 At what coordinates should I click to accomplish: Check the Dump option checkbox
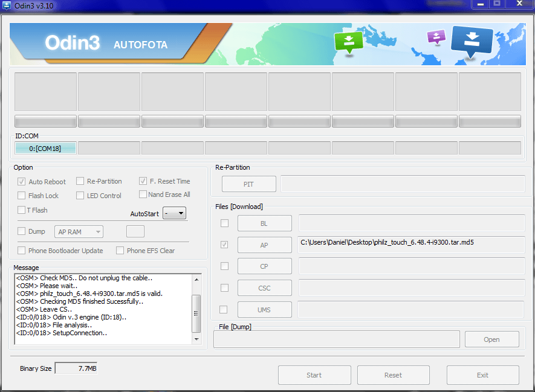click(22, 231)
